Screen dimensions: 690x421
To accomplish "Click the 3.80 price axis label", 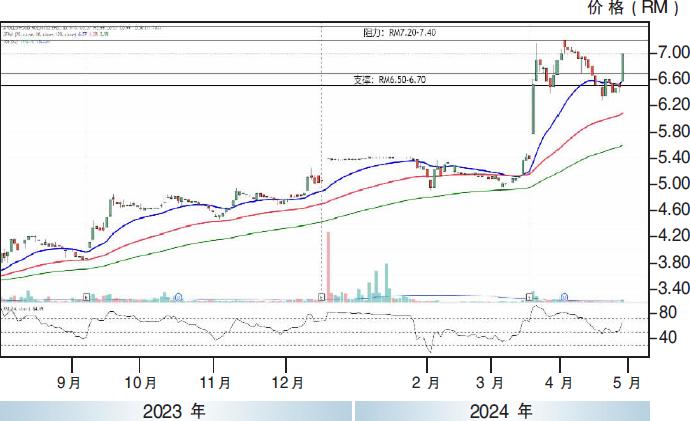I will tap(673, 263).
